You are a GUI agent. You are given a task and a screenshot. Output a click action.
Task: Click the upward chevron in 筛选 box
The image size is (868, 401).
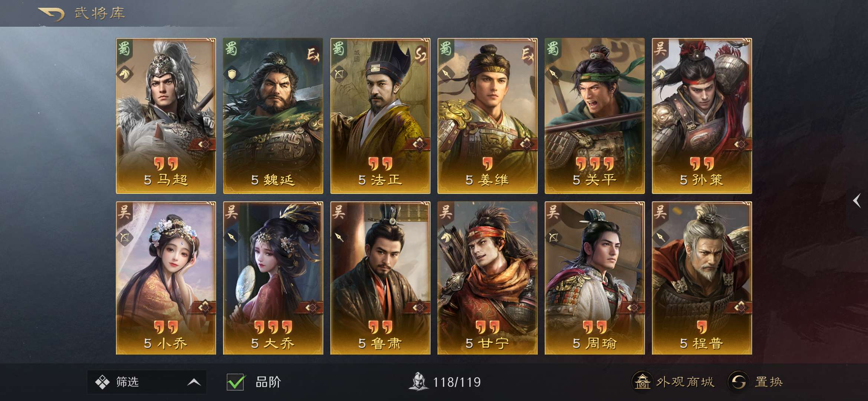tap(194, 382)
